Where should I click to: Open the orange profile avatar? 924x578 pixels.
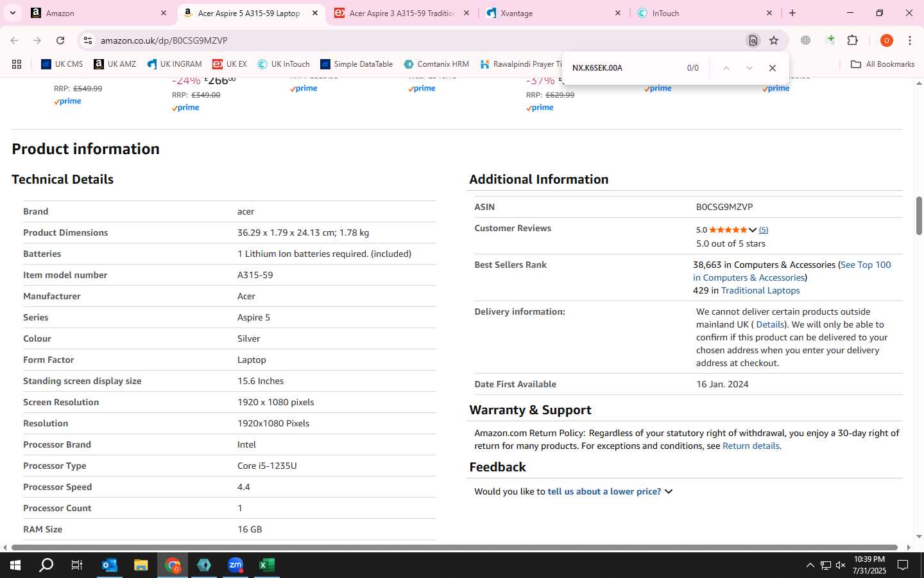(887, 40)
